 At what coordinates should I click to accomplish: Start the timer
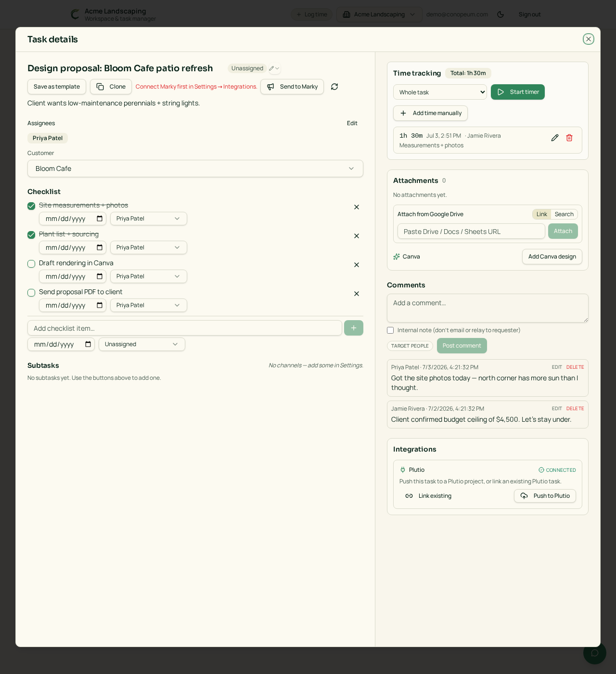coord(518,92)
